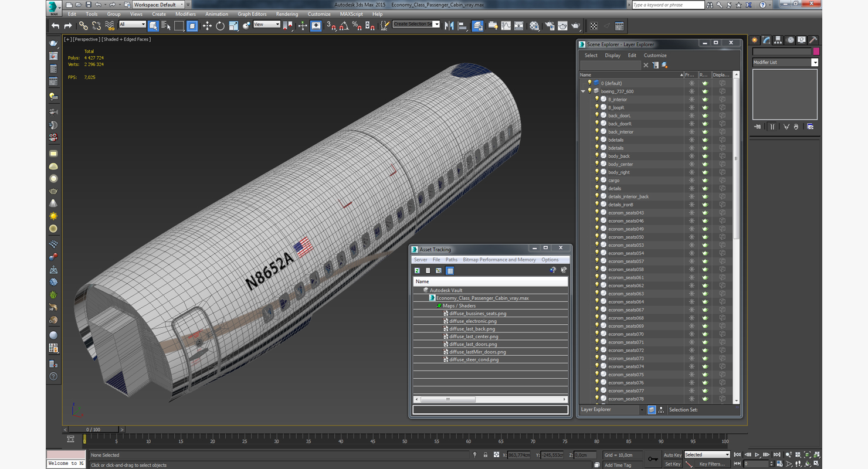
Task: Toggle the Window/Crossing selection button
Action: [x=192, y=26]
